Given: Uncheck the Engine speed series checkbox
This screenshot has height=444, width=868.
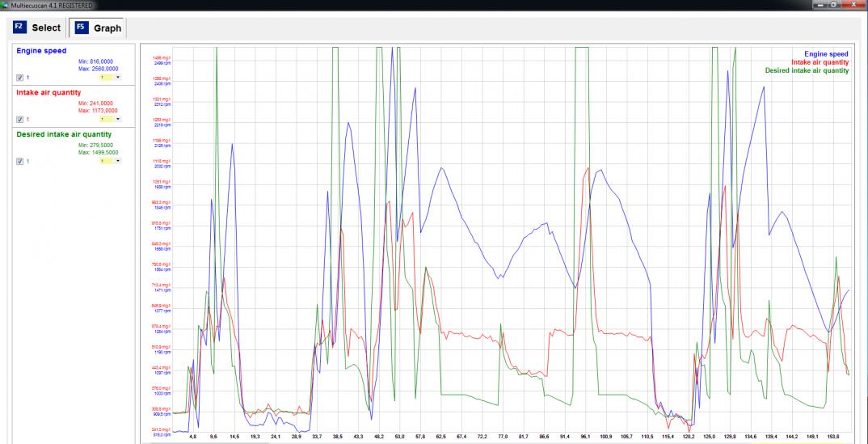Looking at the screenshot, I should pyautogui.click(x=20, y=78).
